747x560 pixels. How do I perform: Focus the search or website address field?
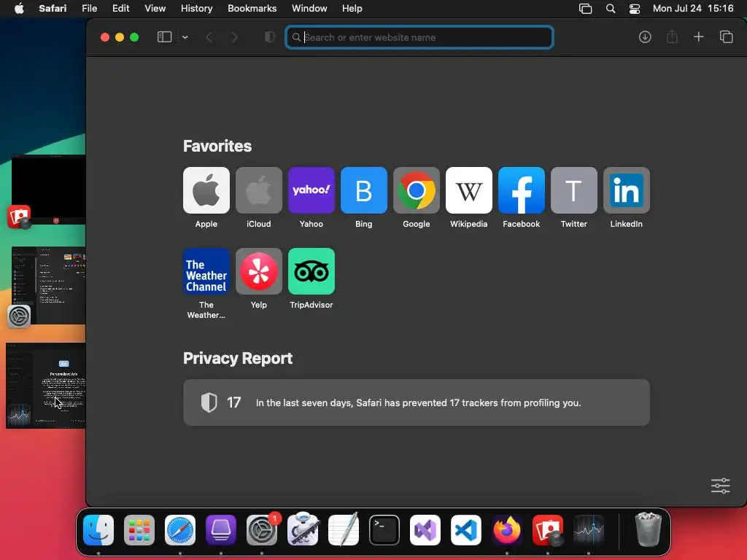[419, 37]
